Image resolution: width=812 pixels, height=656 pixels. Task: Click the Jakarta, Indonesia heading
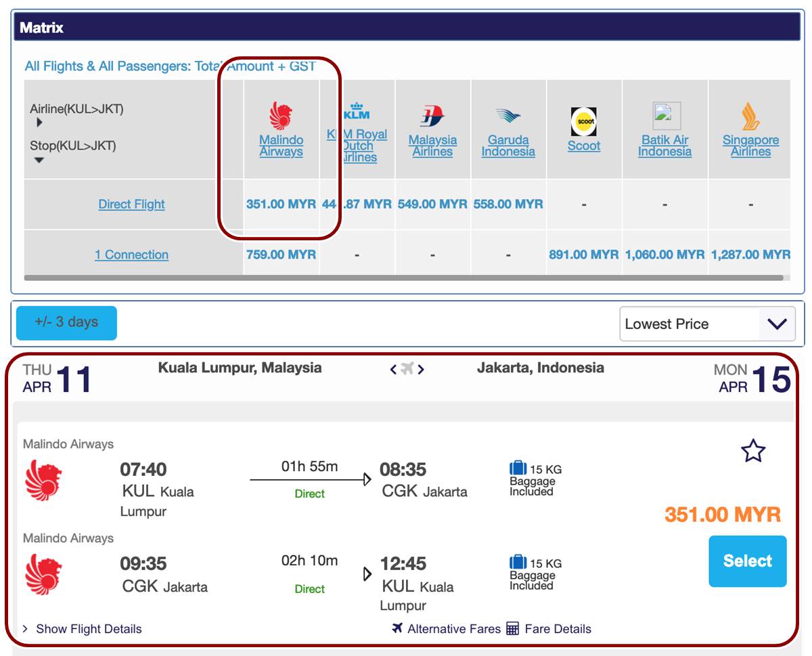click(541, 368)
